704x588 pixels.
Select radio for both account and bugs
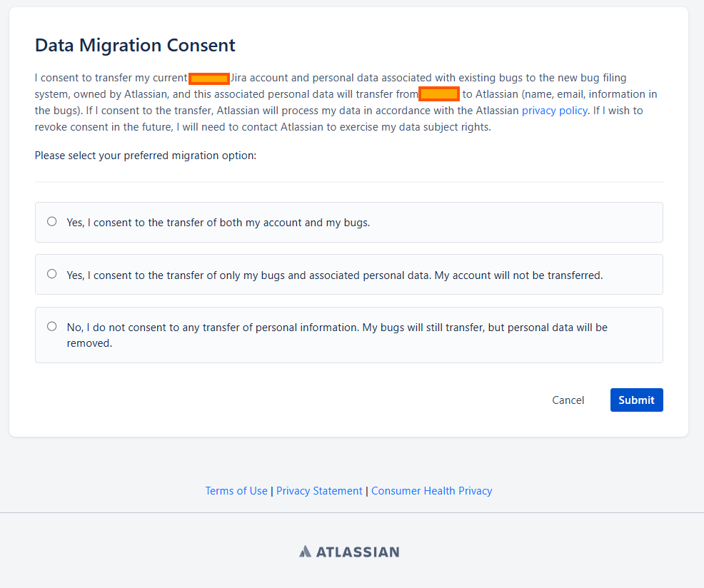click(51, 221)
